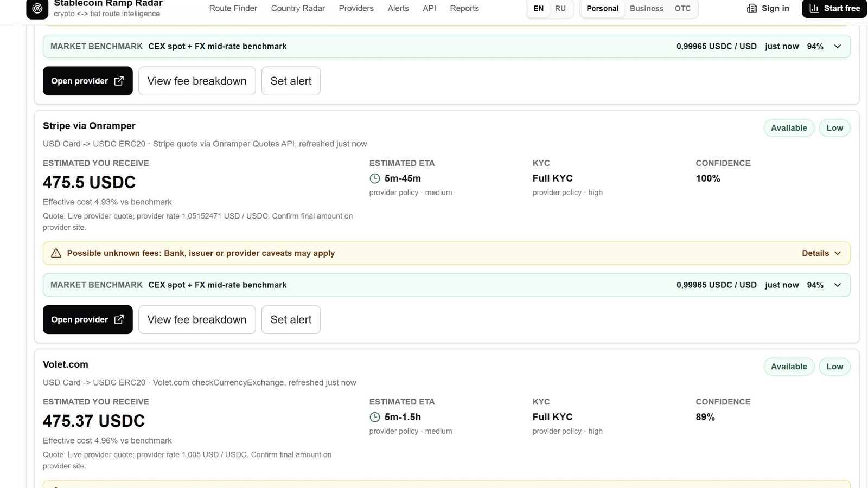Click external link icon in top Open provider
This screenshot has height=488, width=868.
pyautogui.click(x=119, y=81)
